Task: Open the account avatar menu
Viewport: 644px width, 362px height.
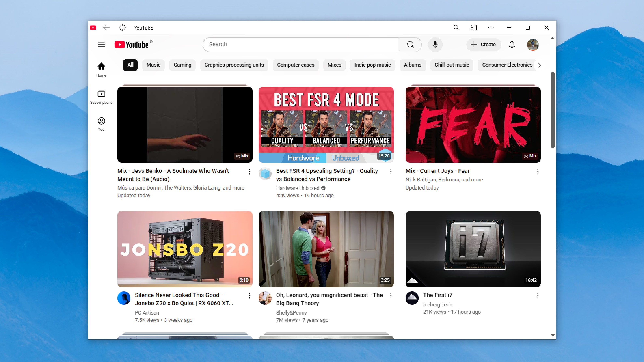Action: click(x=533, y=44)
